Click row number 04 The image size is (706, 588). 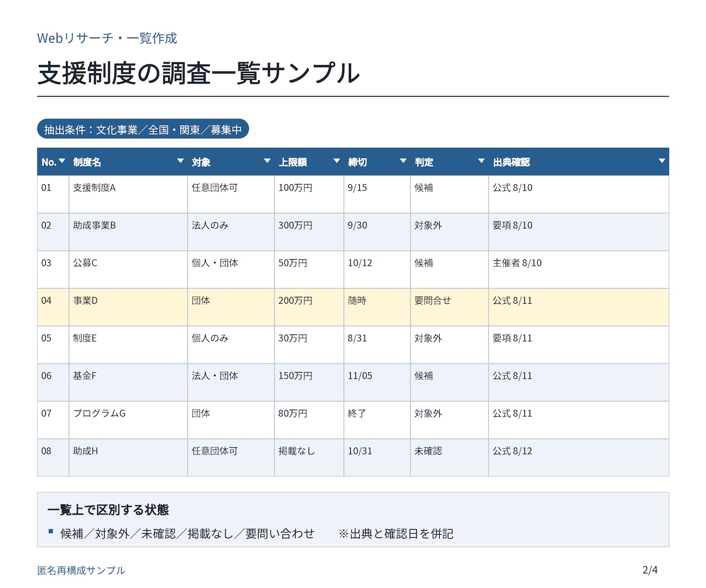(x=53, y=307)
